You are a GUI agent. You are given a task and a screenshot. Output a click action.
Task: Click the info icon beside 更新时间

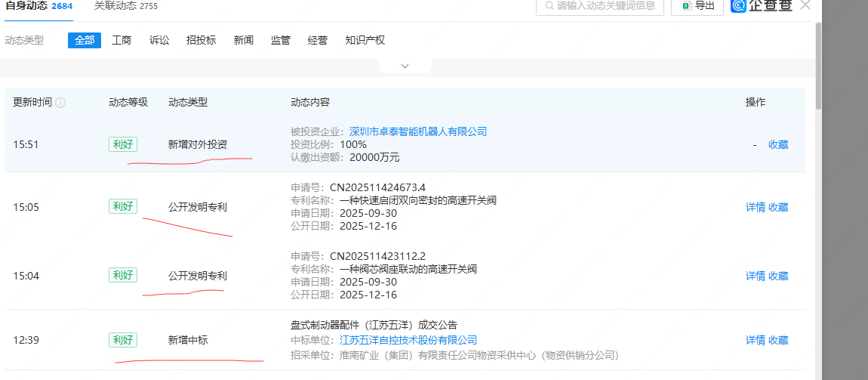pos(60,103)
